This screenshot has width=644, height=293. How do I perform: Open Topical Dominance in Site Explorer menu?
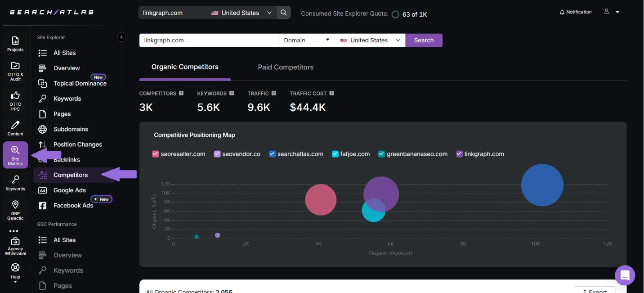point(80,84)
